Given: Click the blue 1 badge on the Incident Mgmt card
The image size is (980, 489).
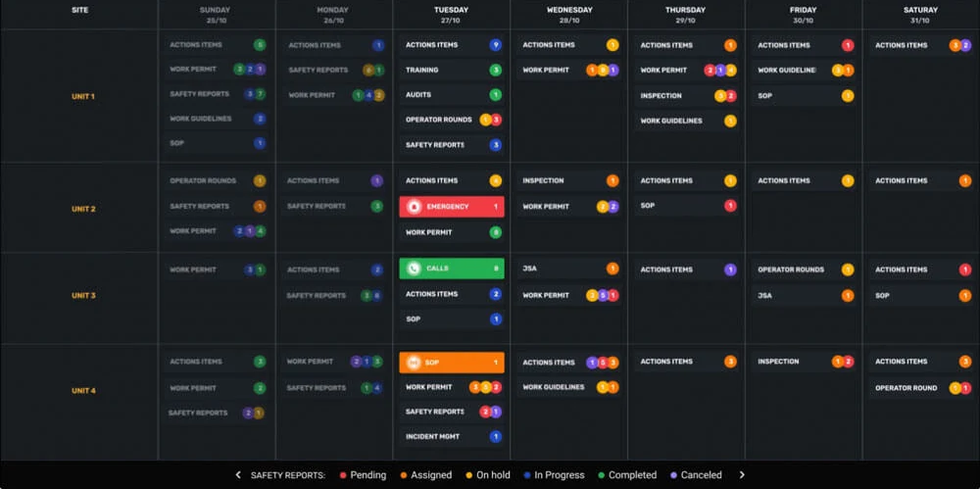Looking at the screenshot, I should (496, 436).
